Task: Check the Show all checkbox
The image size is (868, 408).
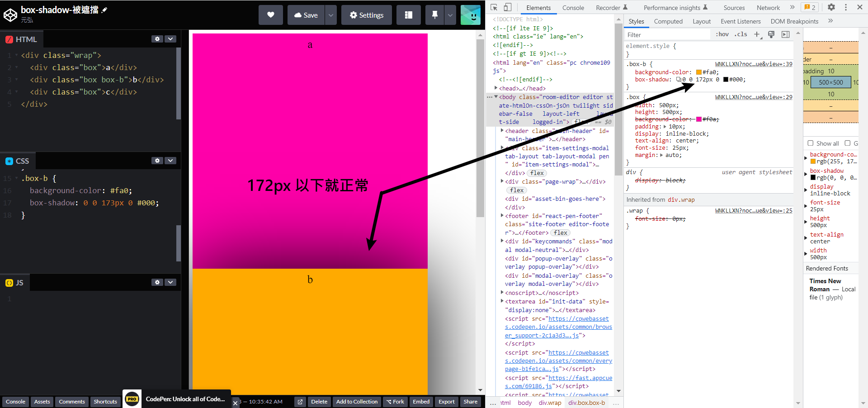Action: tap(811, 143)
